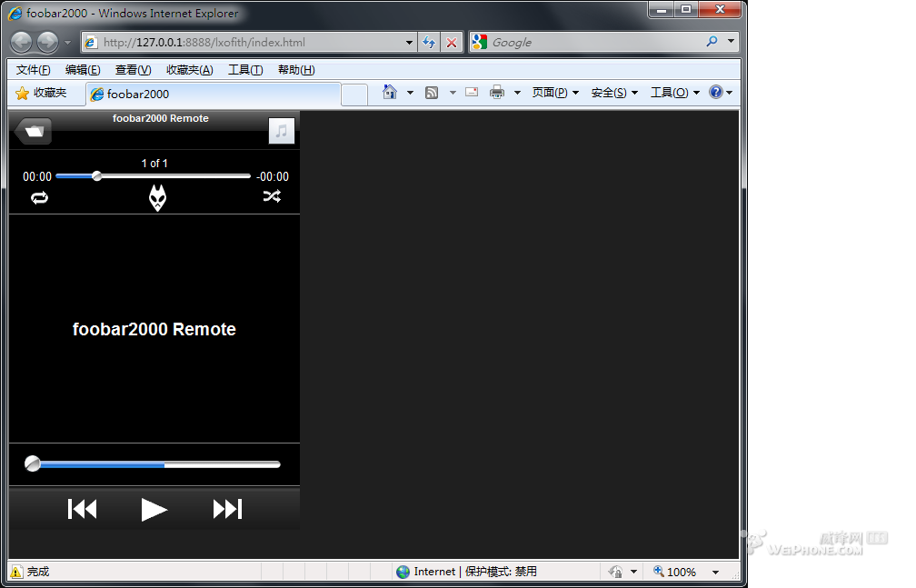Refresh the page with the refresh icon
916x588 pixels.
[429, 42]
